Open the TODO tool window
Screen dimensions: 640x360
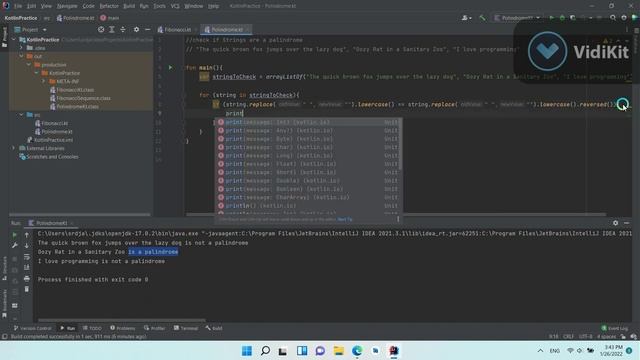[92, 328]
